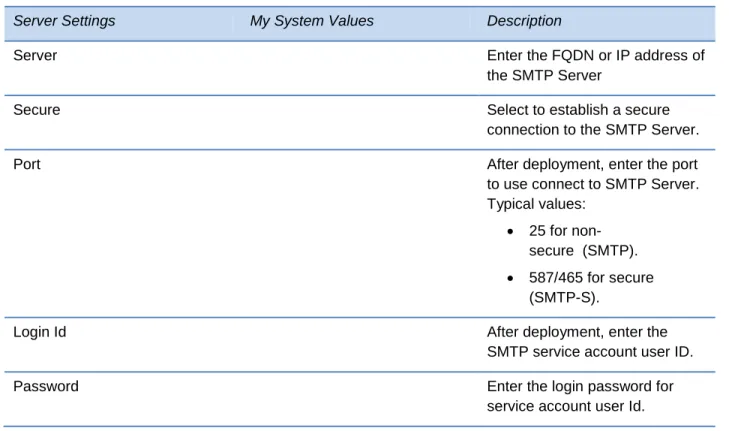The image size is (729, 431).
Task: Click the 'Enter the login password' description
Action: point(580,396)
